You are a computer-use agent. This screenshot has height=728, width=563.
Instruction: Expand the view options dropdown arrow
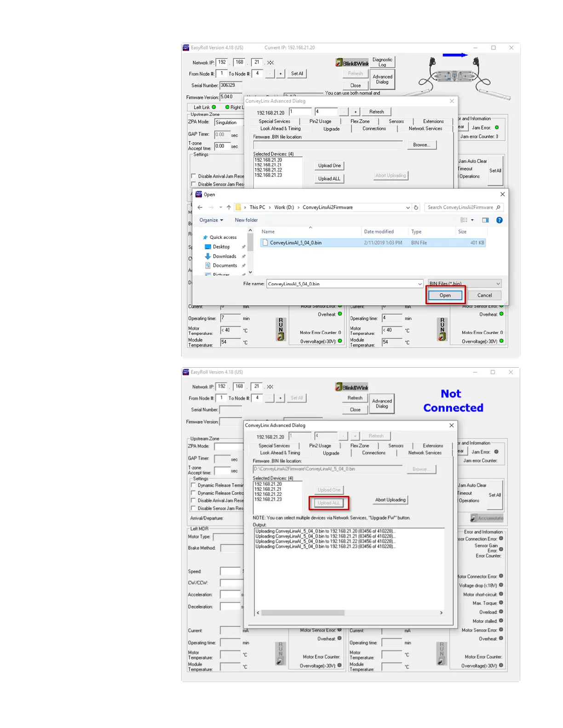pos(472,220)
